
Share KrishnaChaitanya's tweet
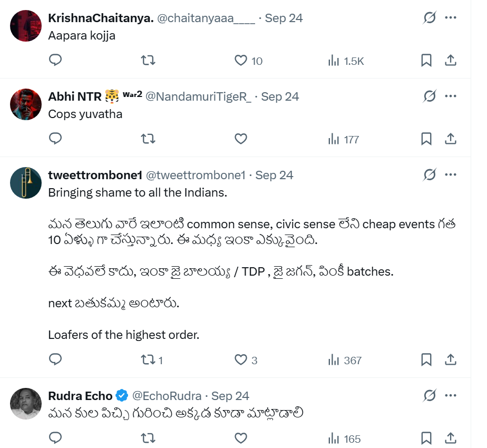tap(451, 61)
